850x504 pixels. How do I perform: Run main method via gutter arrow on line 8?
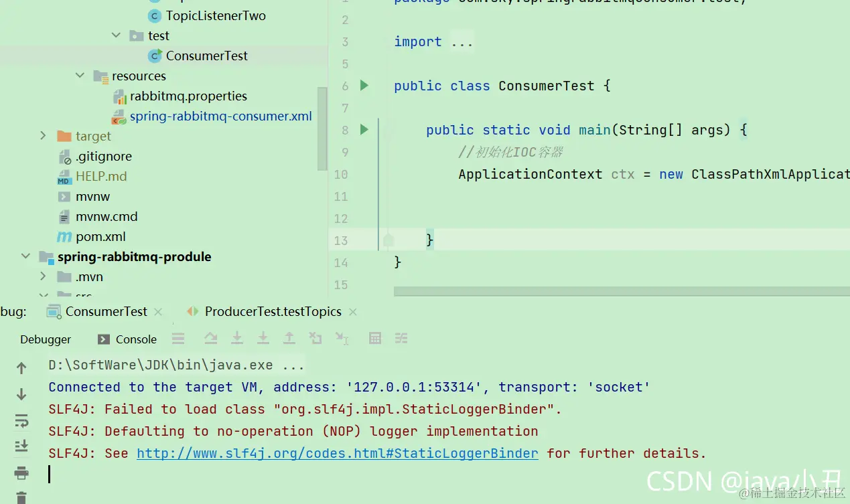pyautogui.click(x=364, y=129)
